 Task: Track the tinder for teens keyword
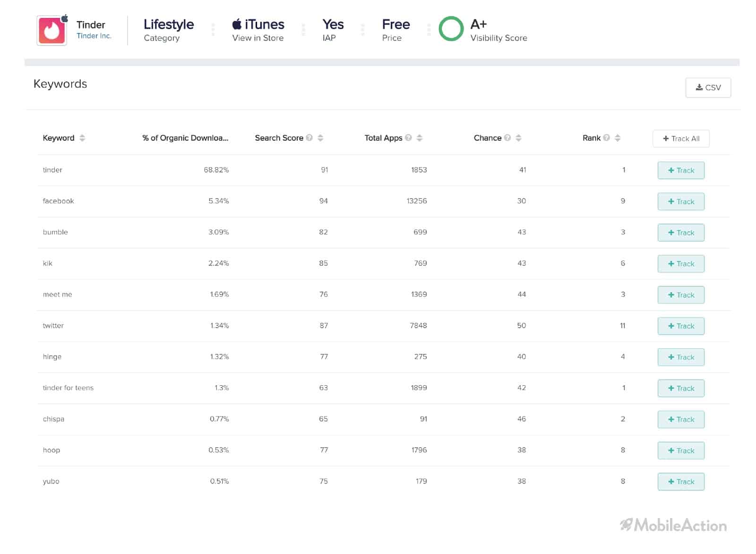[681, 389]
